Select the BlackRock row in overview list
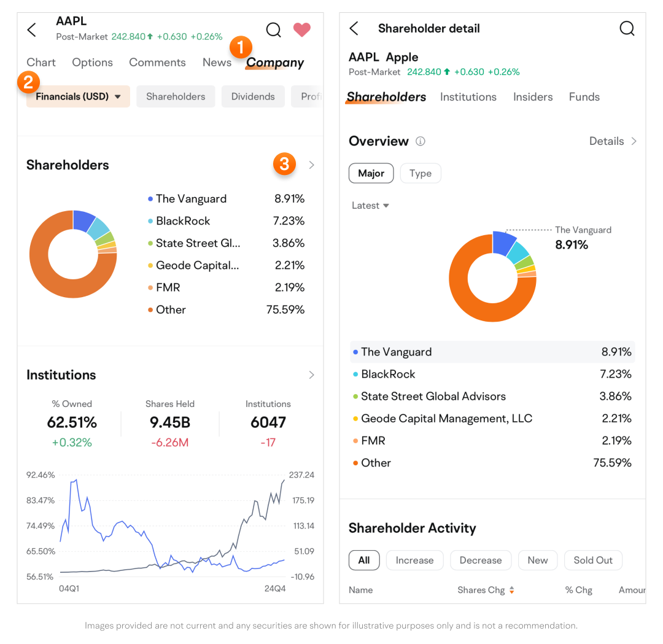663x644 pixels. 492,374
